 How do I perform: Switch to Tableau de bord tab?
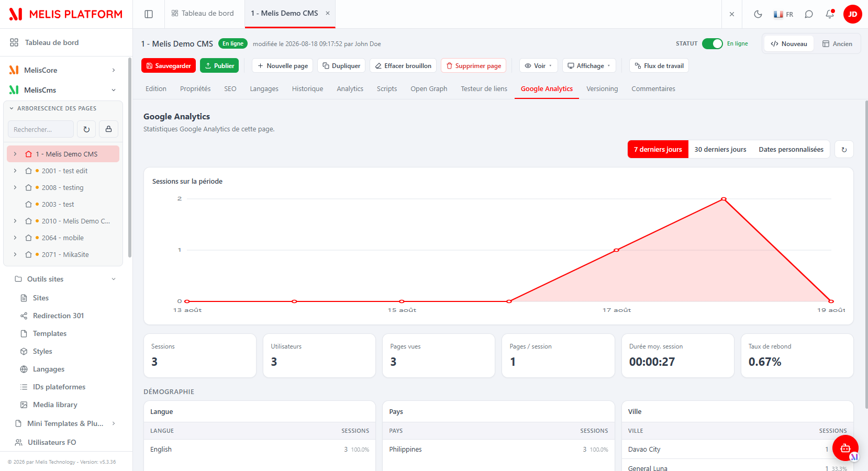[203, 13]
